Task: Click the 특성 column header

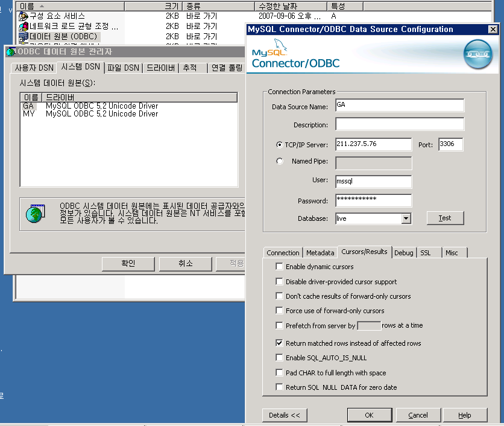Action: tap(345, 6)
